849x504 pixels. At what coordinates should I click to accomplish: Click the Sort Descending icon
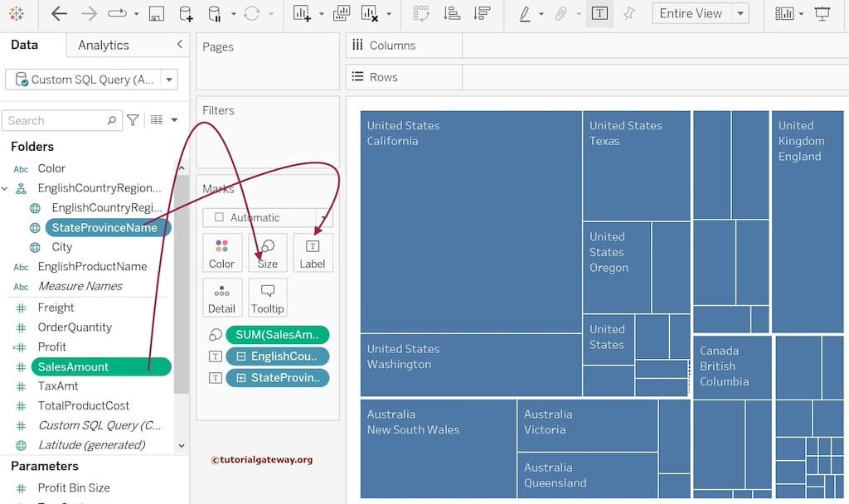pos(481,13)
